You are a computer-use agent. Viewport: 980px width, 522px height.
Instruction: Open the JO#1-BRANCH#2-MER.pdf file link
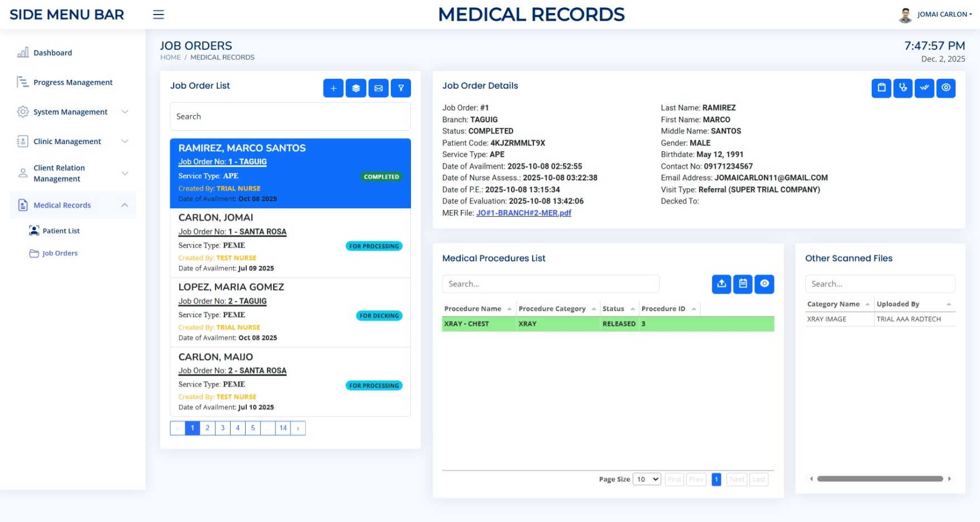click(523, 213)
